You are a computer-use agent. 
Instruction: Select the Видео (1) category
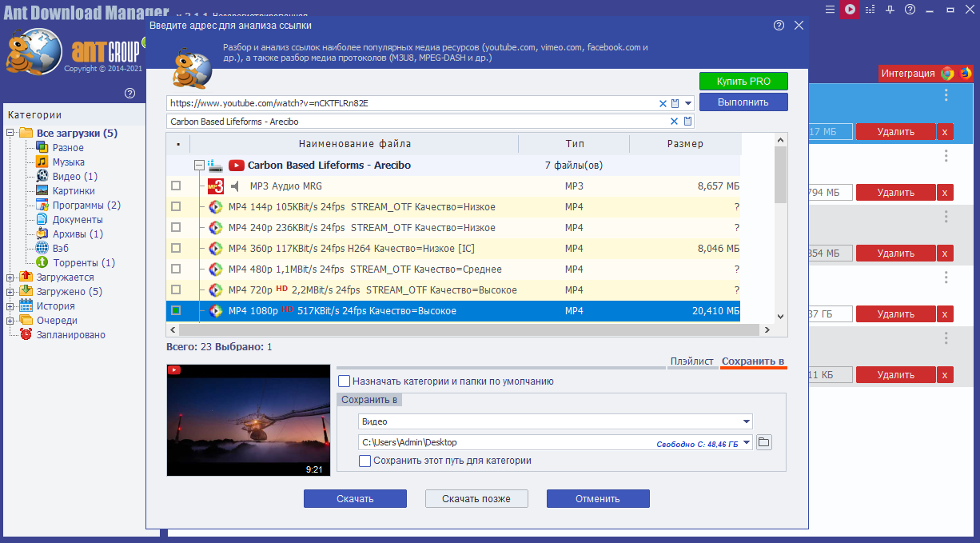coord(75,177)
